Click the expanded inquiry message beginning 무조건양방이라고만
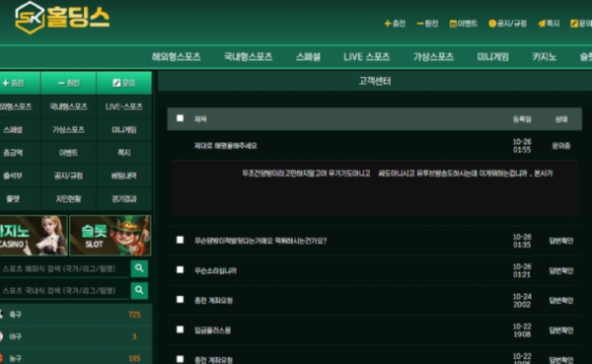This screenshot has height=364, width=592. (x=398, y=174)
